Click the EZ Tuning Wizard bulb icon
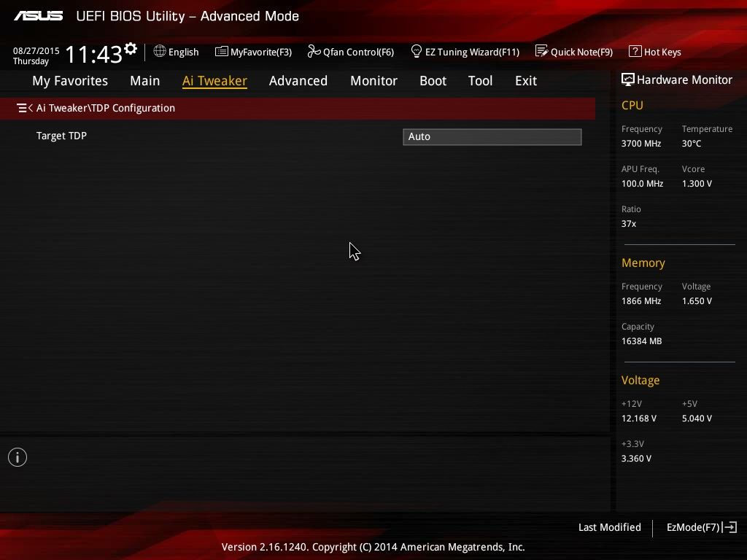 (417, 51)
